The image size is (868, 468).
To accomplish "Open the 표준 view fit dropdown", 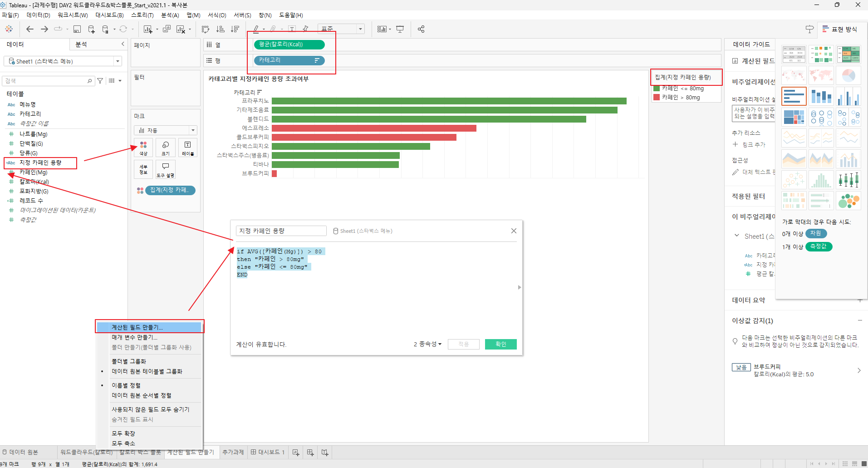I will point(360,29).
